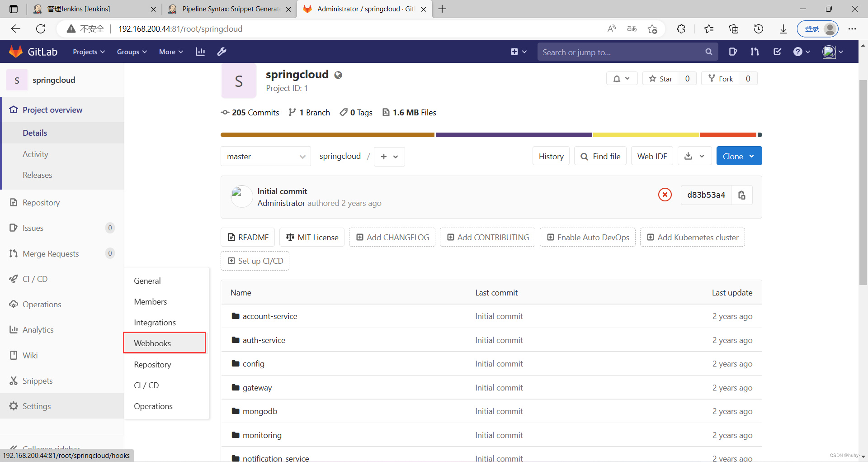Click the Find file button
This screenshot has width=868, height=462.
(600, 156)
